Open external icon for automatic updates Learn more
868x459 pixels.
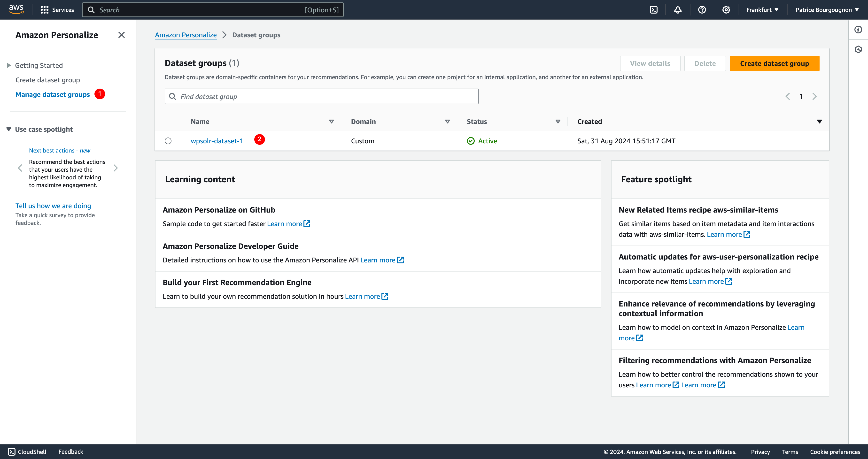pyautogui.click(x=729, y=281)
